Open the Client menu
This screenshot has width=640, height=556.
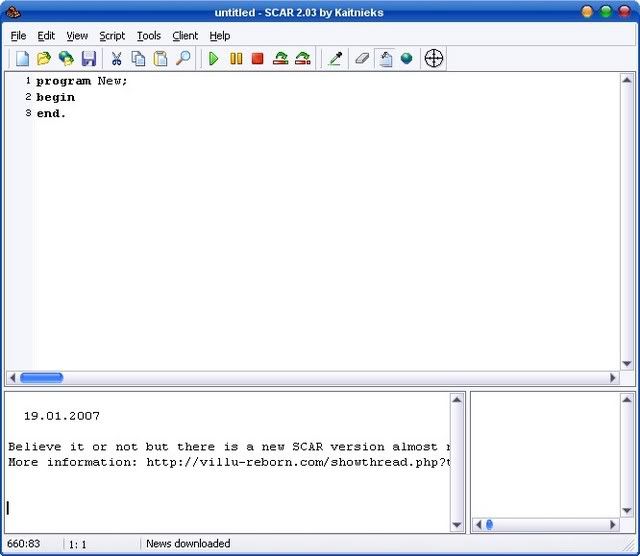pyautogui.click(x=185, y=36)
